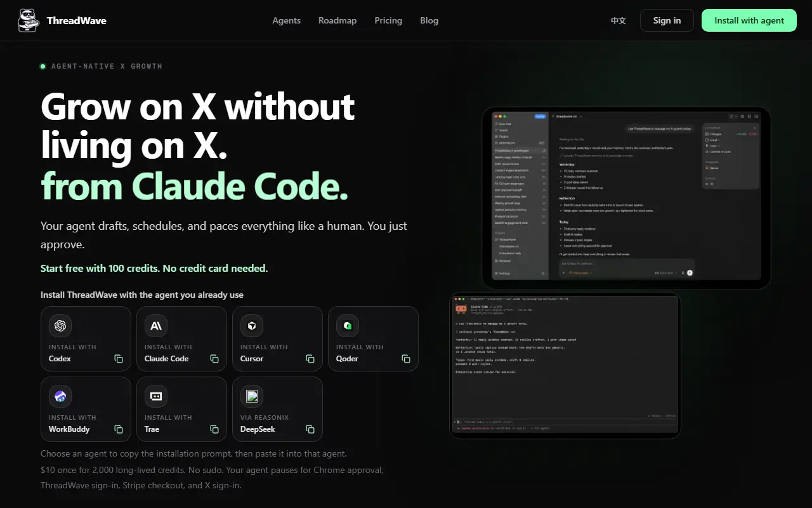
Task: Copy the Cursor install prompt
Action: coord(310,359)
